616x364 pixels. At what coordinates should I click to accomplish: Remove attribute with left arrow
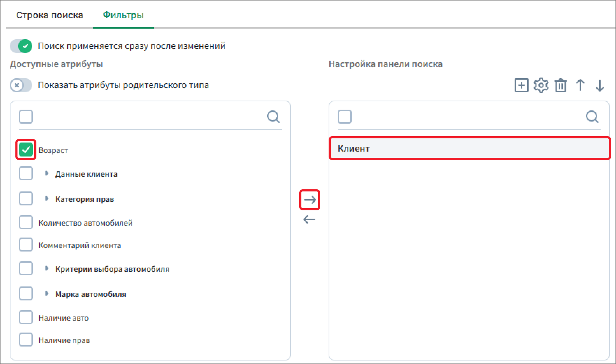[x=309, y=219]
